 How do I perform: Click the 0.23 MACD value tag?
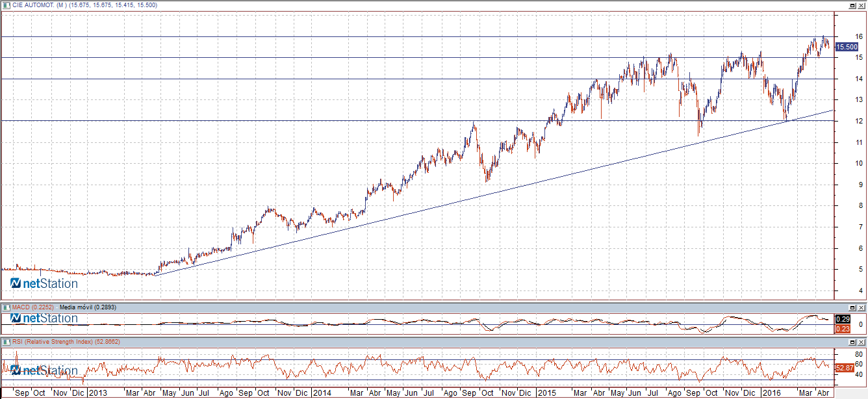click(x=842, y=329)
